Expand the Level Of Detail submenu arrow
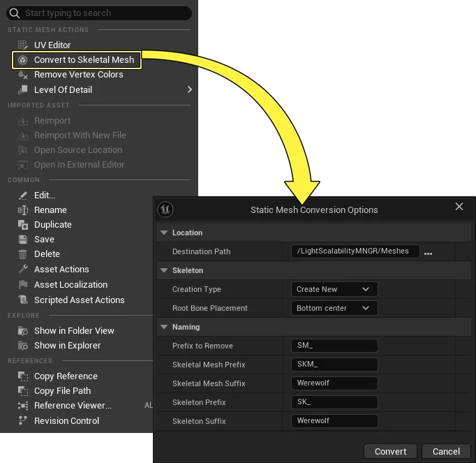 [190, 89]
